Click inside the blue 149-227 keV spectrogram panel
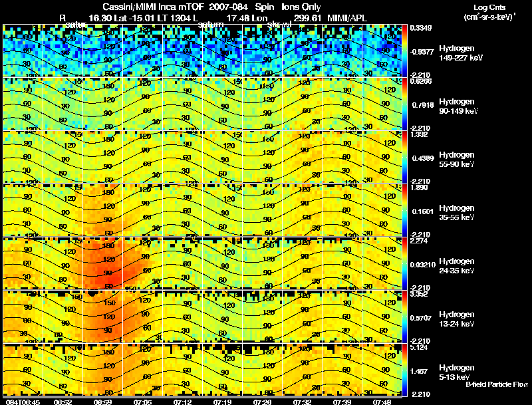532x405 pixels. [202, 51]
